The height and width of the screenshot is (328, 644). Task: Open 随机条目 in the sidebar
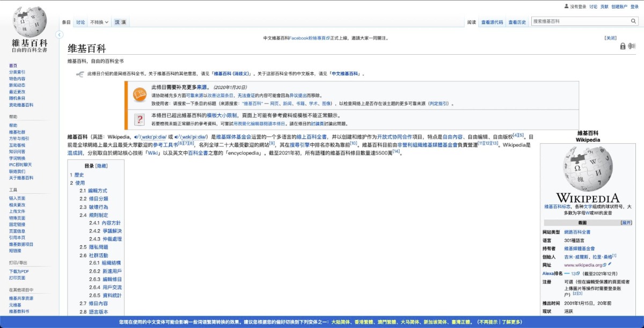pyautogui.click(x=17, y=98)
